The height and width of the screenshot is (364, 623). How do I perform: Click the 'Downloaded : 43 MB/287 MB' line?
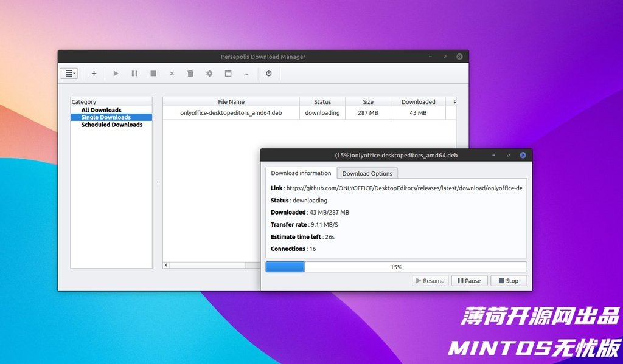310,212
